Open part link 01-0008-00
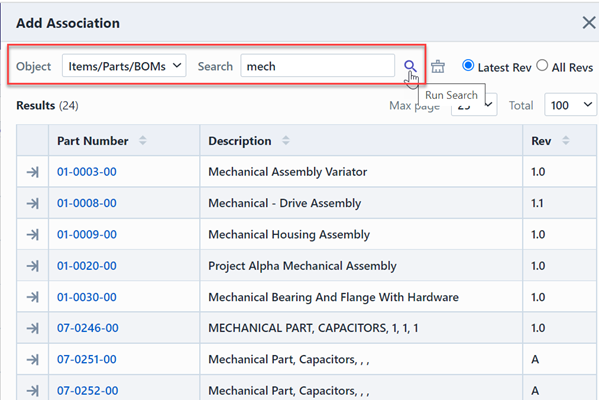 (87, 203)
